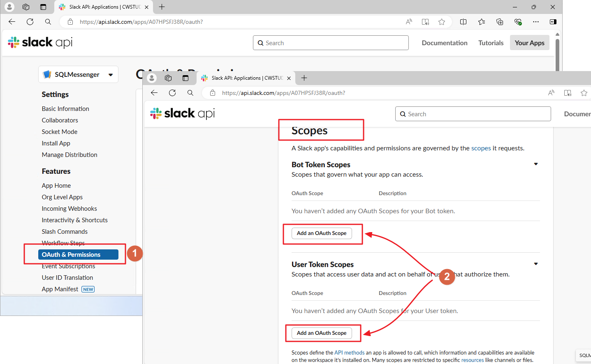
Task: Go back in the back browser window
Action: (12, 22)
